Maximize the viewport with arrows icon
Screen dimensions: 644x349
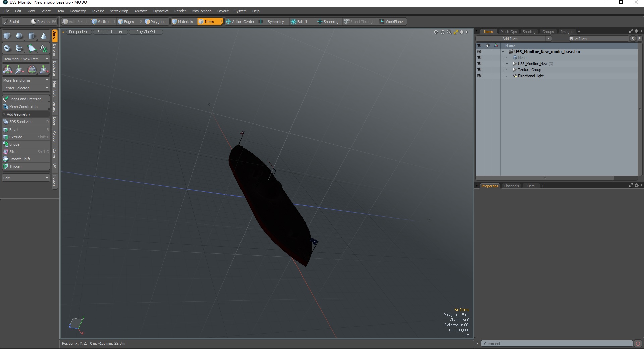(455, 32)
